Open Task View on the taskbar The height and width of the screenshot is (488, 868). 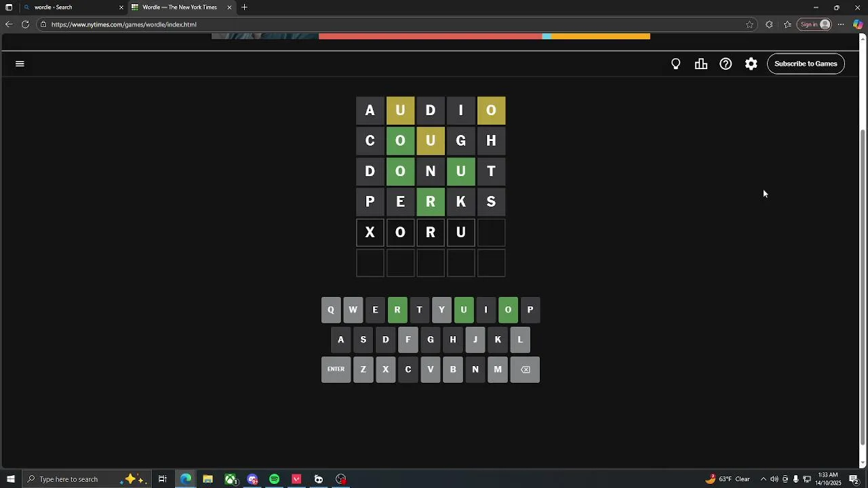(163, 479)
